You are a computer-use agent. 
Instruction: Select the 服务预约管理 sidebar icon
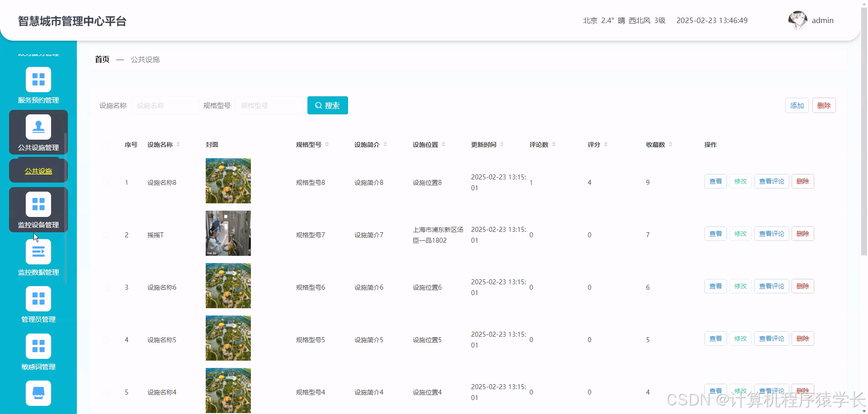point(38,79)
